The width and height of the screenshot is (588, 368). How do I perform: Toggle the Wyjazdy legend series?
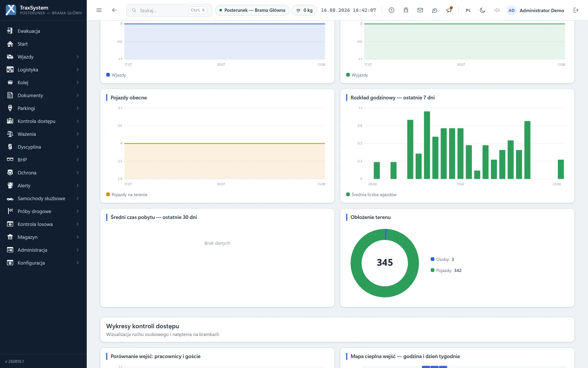coord(357,75)
